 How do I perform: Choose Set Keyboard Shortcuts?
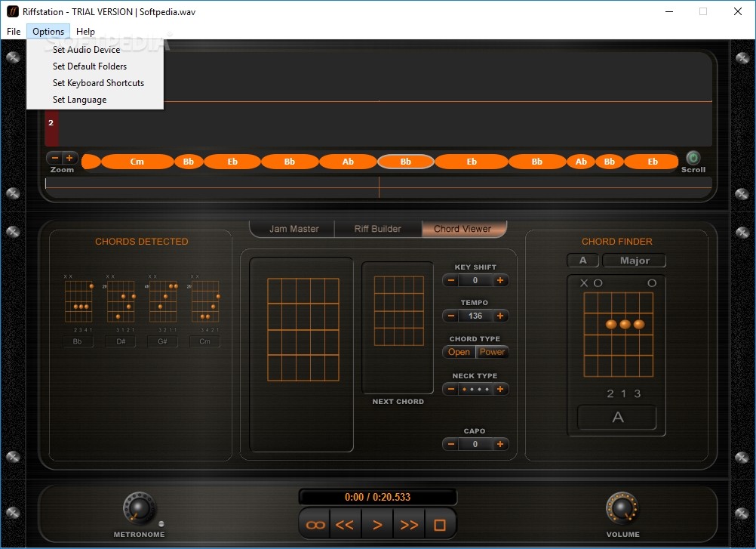click(96, 83)
